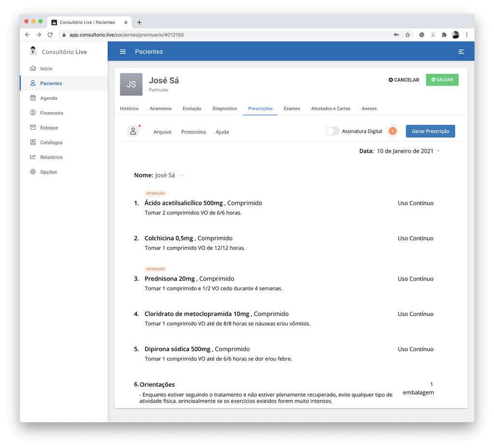Click the browser forward arrow
Image resolution: width=494 pixels, height=448 pixels.
pyautogui.click(x=39, y=35)
